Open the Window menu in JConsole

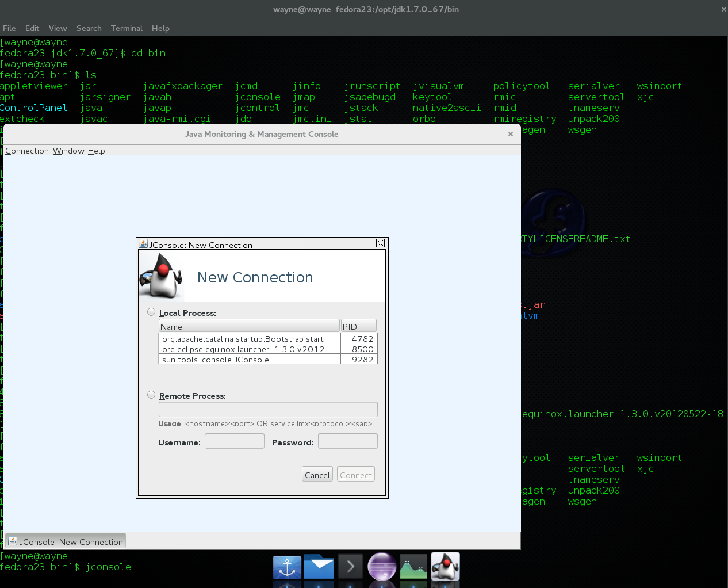click(x=68, y=151)
